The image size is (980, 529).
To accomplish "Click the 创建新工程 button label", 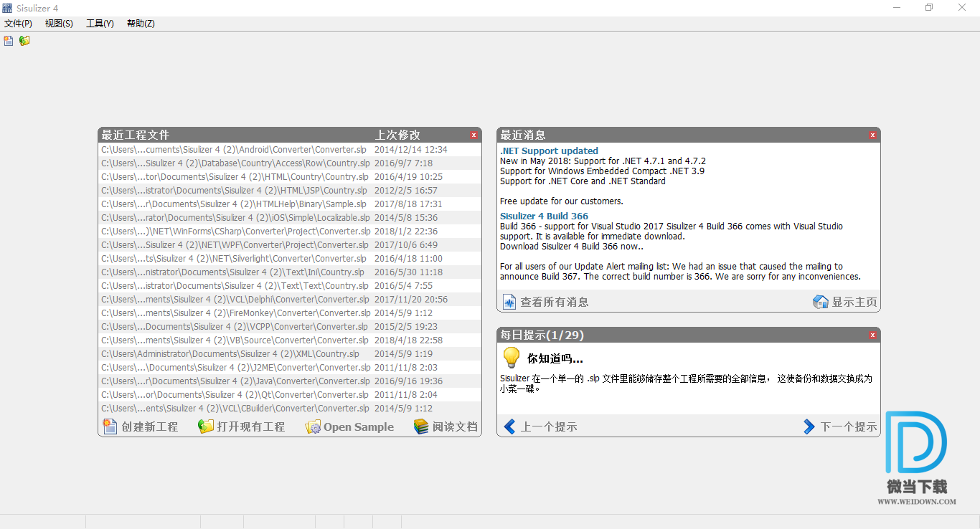I will point(150,426).
